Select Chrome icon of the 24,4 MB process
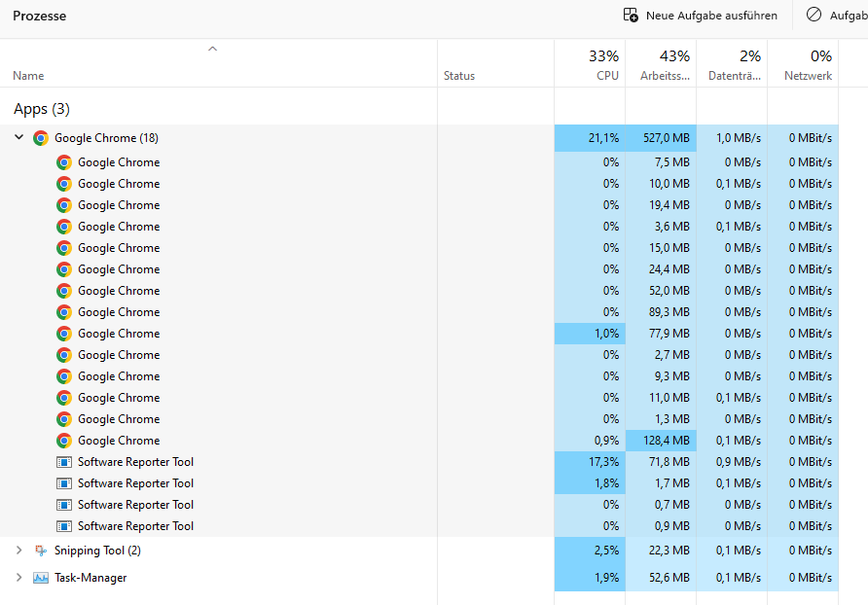868x605 pixels. coord(64,269)
